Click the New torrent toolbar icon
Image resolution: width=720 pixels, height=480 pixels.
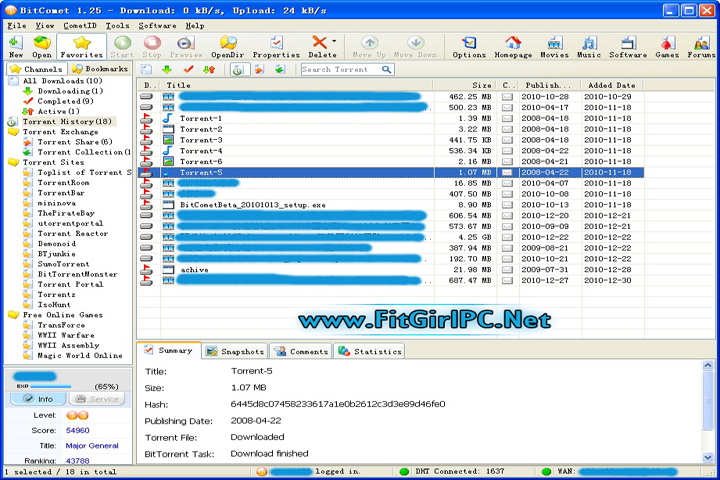[x=15, y=46]
